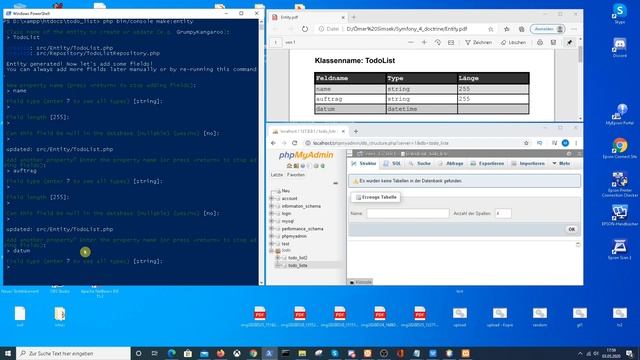
Task: Select the Löschen erase tool in the PDF toolbar
Action: point(513,42)
